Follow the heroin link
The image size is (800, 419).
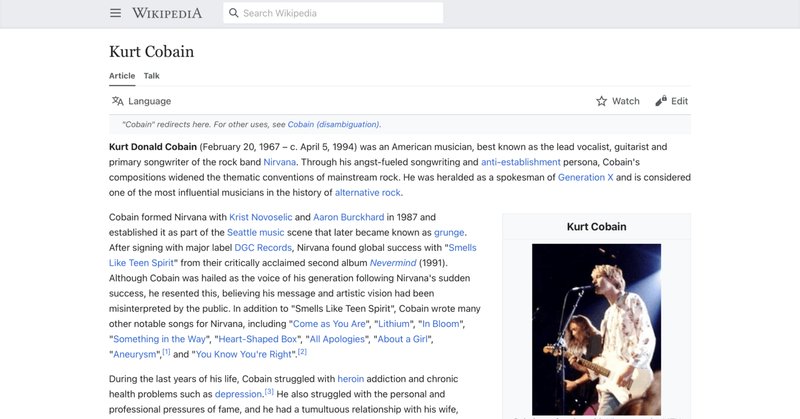[x=351, y=379]
